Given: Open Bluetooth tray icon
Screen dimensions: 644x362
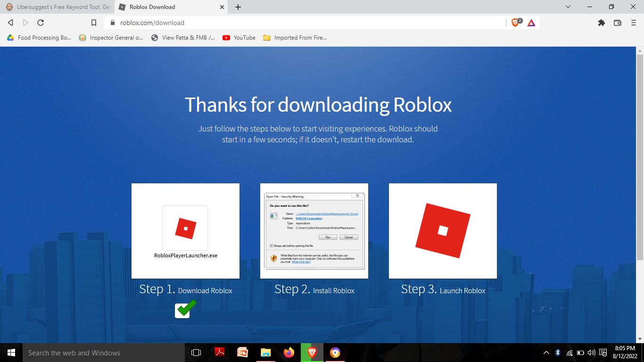Looking at the screenshot, I should point(558,353).
